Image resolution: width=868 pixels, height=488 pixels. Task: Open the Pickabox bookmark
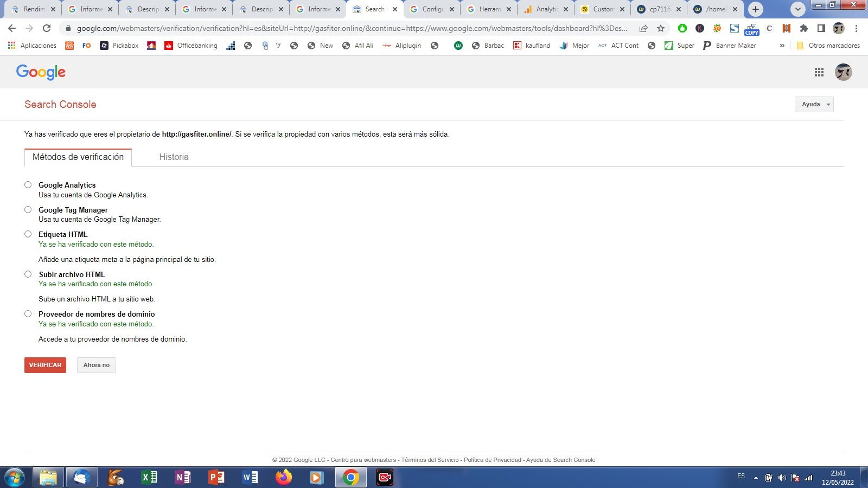[119, 46]
